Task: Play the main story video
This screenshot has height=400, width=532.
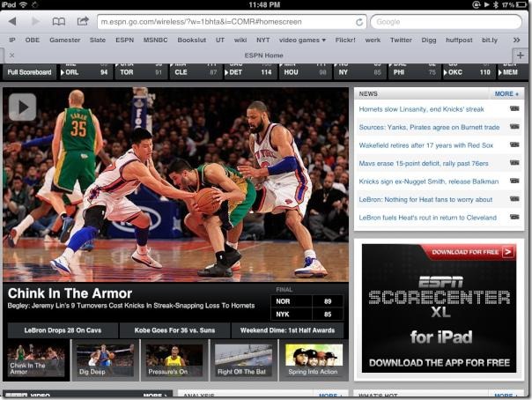Action: [22, 107]
